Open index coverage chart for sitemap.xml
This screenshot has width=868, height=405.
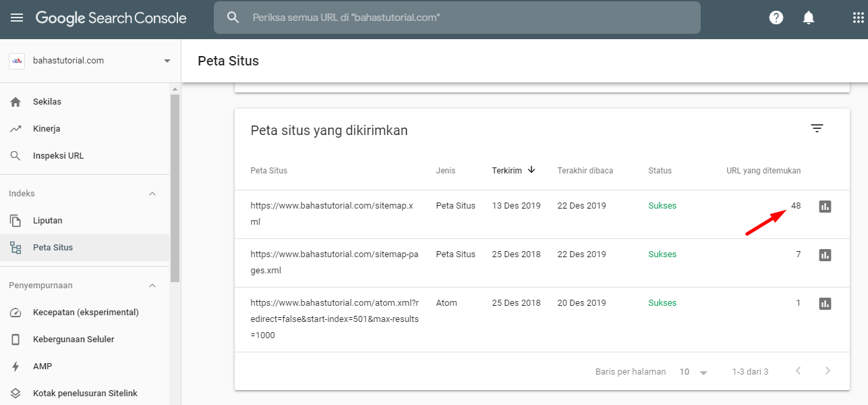(x=825, y=207)
